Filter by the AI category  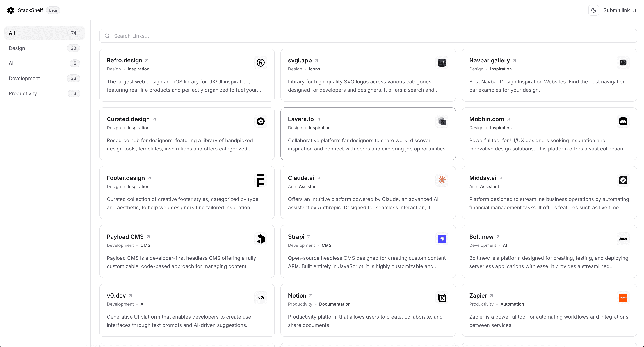pos(44,63)
